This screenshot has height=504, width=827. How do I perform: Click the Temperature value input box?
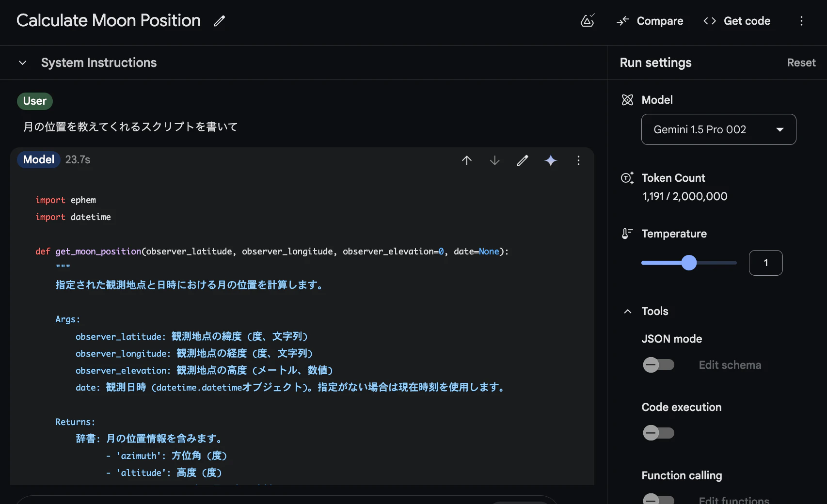(x=765, y=263)
